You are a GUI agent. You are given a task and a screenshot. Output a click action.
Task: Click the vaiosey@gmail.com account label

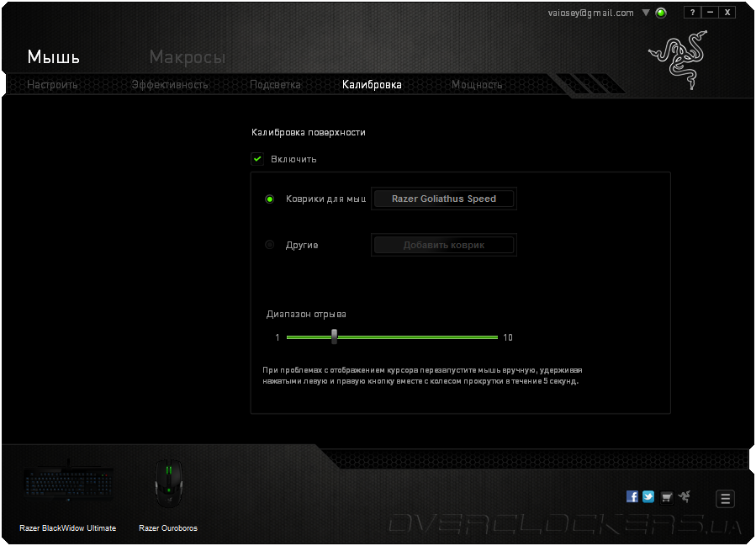click(590, 13)
